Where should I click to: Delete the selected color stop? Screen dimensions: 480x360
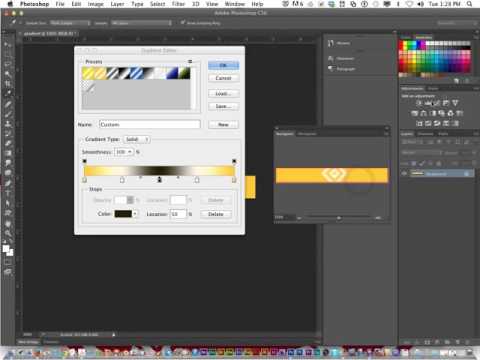216,214
